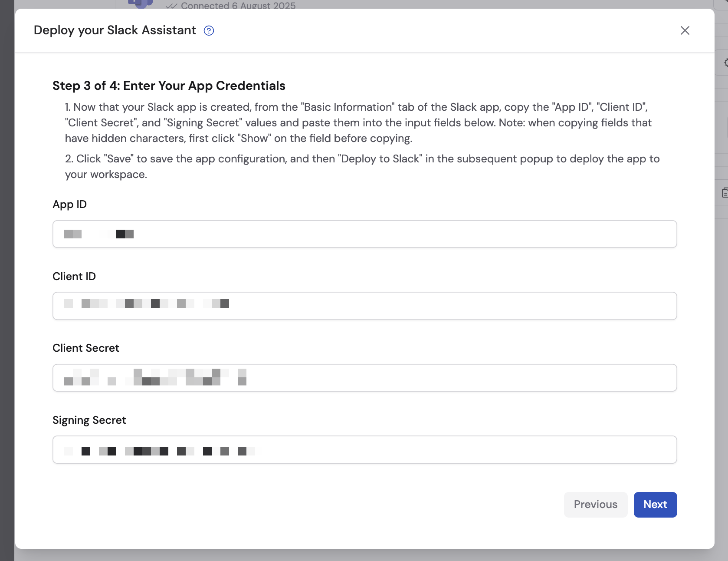Click the 'Client Secret' field label
The image size is (728, 561).
(85, 348)
